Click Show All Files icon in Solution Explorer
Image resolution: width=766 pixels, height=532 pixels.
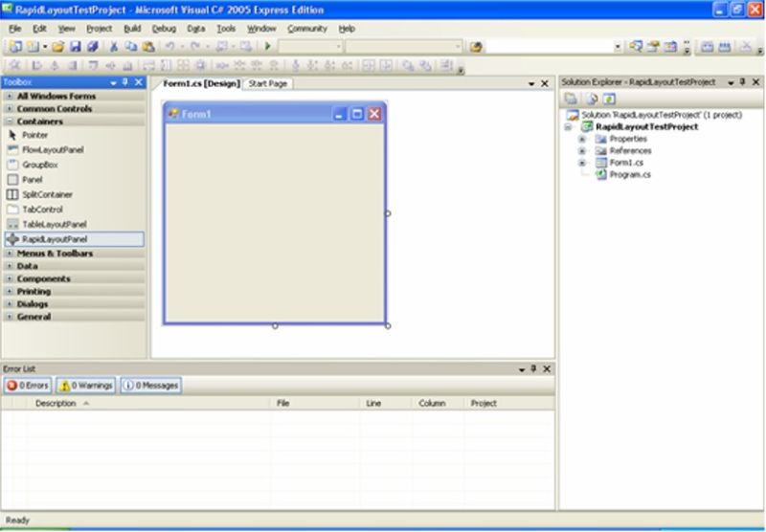coord(592,99)
